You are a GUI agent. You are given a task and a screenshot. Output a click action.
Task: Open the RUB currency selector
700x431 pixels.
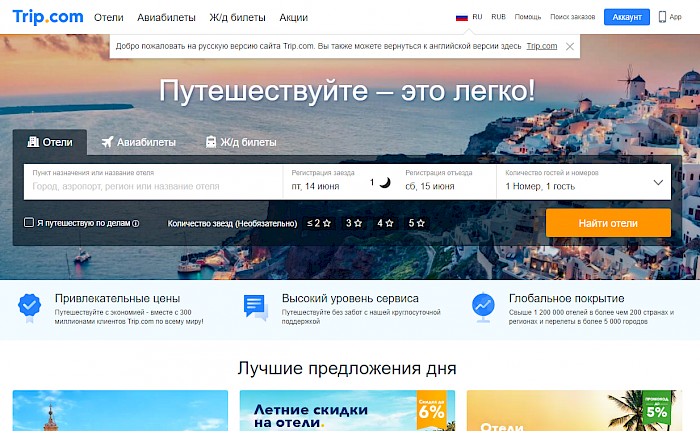tap(498, 17)
